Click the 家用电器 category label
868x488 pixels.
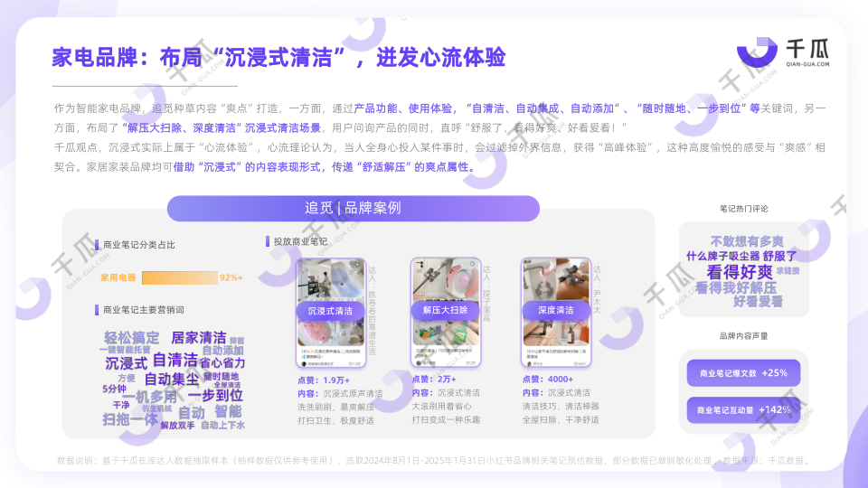(x=118, y=277)
